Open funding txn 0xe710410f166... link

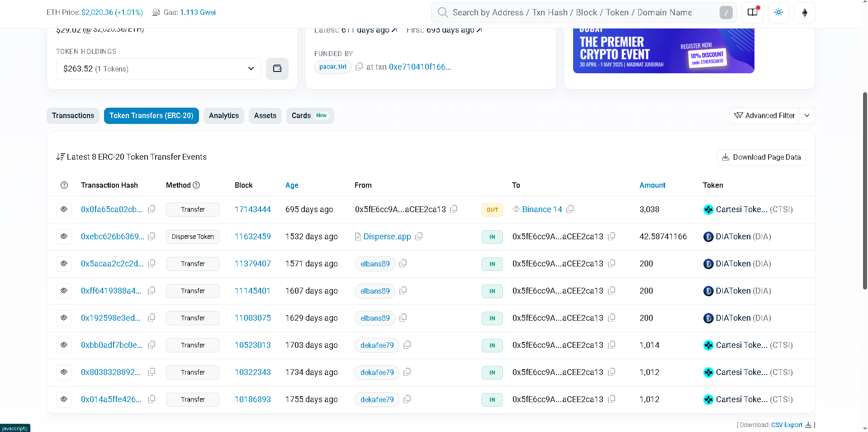pos(420,67)
